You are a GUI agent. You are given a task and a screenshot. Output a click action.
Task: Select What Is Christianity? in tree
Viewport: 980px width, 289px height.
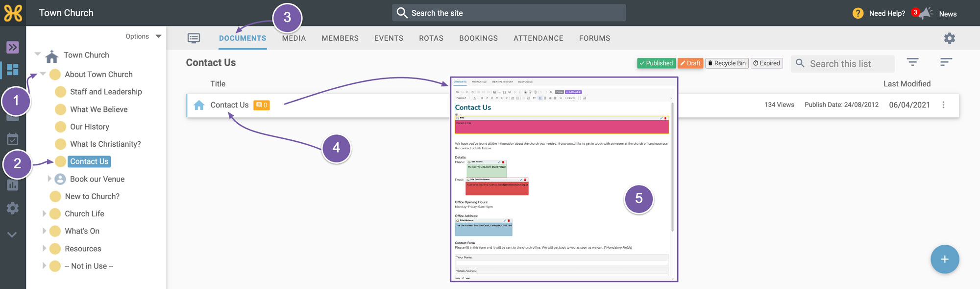tap(105, 144)
